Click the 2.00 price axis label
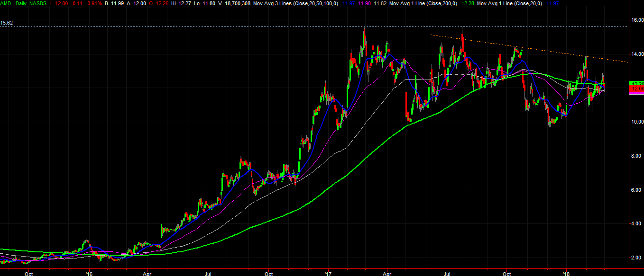Image resolution: width=644 pixels, height=276 pixels. point(636,258)
